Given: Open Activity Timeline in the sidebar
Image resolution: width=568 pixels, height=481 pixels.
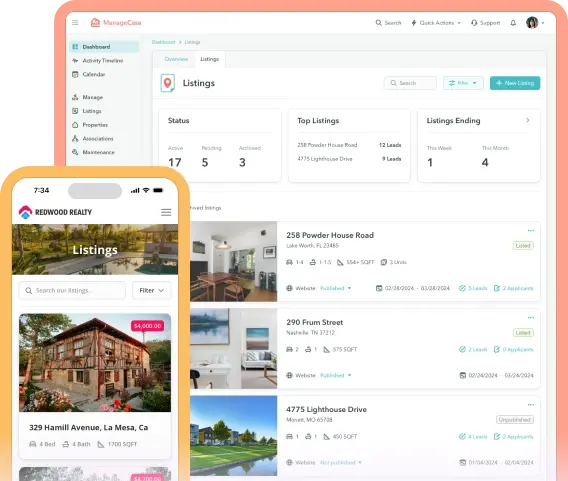Looking at the screenshot, I should tap(98, 60).
